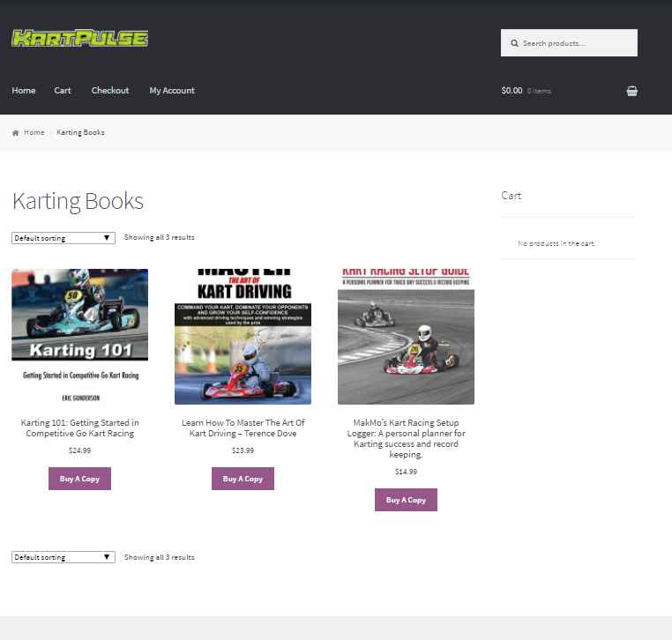
Task: Buy a copy of Karting 101
Action: click(79, 479)
